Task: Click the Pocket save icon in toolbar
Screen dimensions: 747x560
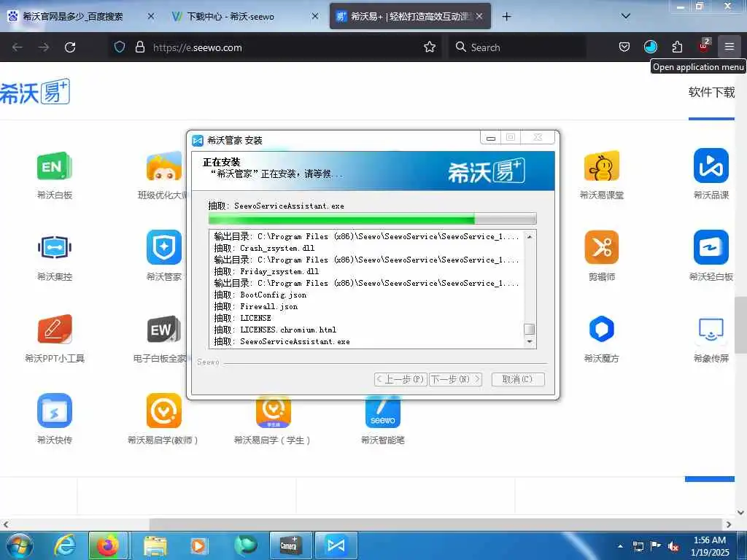Action: (x=624, y=47)
